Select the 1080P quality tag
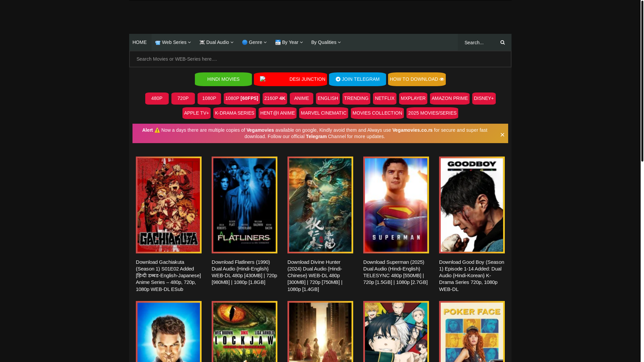 [209, 99]
